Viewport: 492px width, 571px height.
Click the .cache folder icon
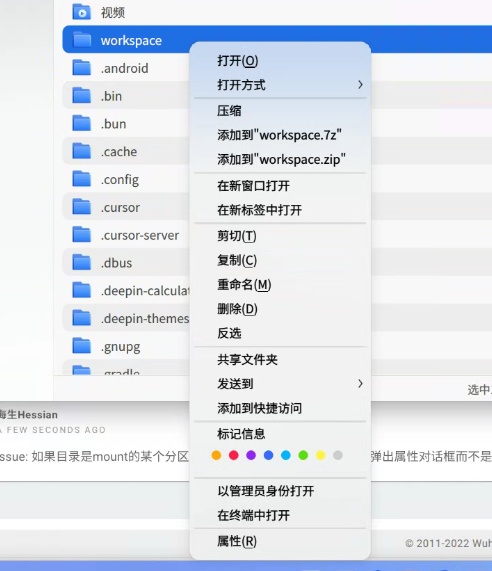coord(82,151)
